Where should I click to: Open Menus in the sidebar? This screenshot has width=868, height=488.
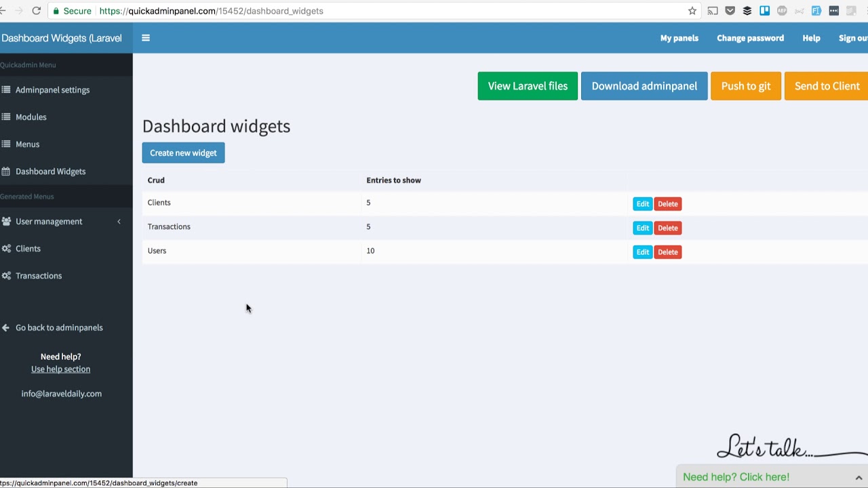coord(28,144)
